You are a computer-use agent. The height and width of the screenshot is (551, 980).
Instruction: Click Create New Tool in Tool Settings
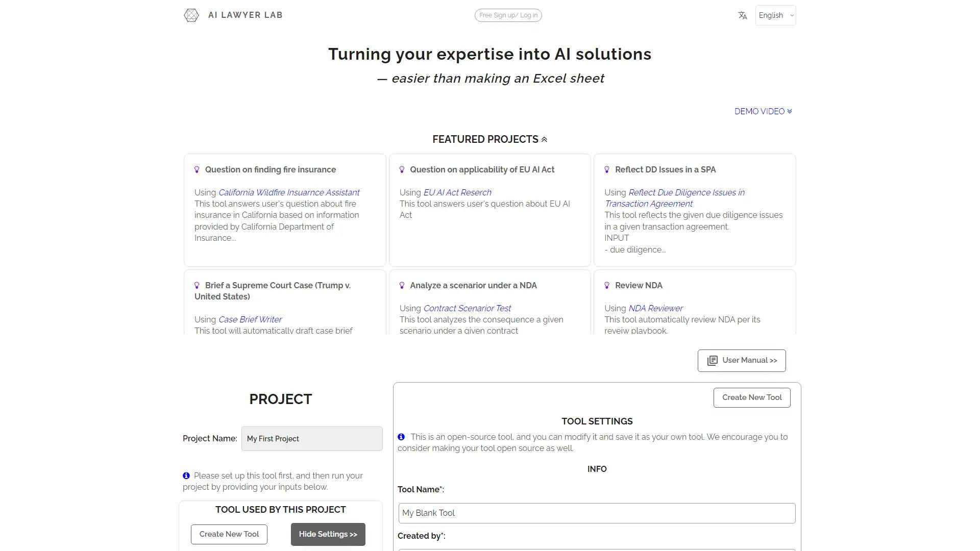tap(751, 397)
